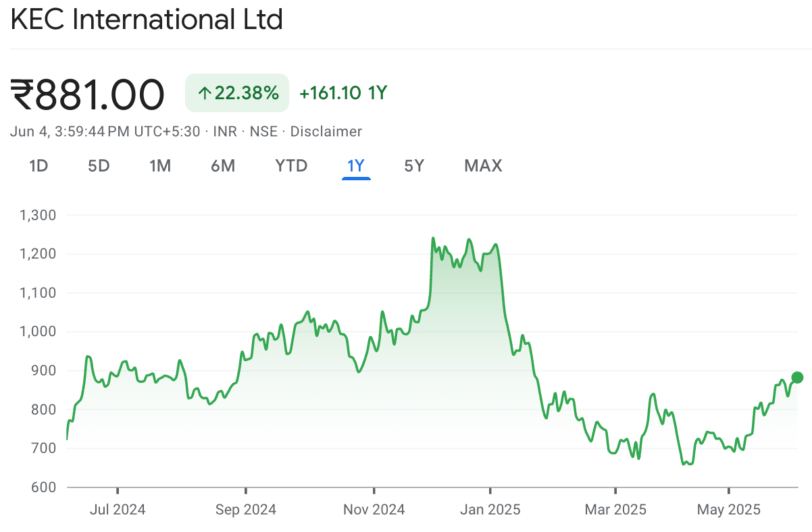Click the green current-price dot on chart
The image size is (812, 532).
[797, 377]
